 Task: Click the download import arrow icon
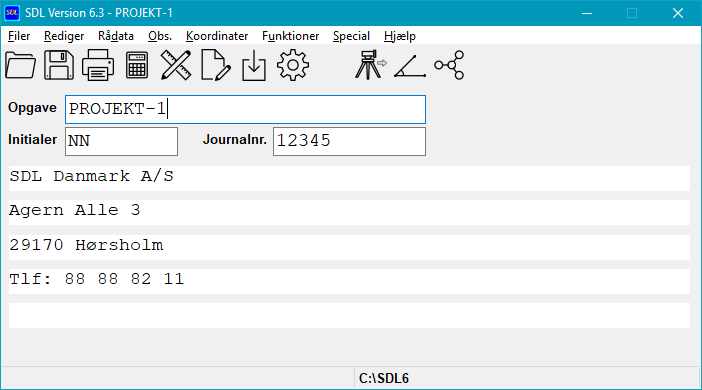[x=254, y=65]
